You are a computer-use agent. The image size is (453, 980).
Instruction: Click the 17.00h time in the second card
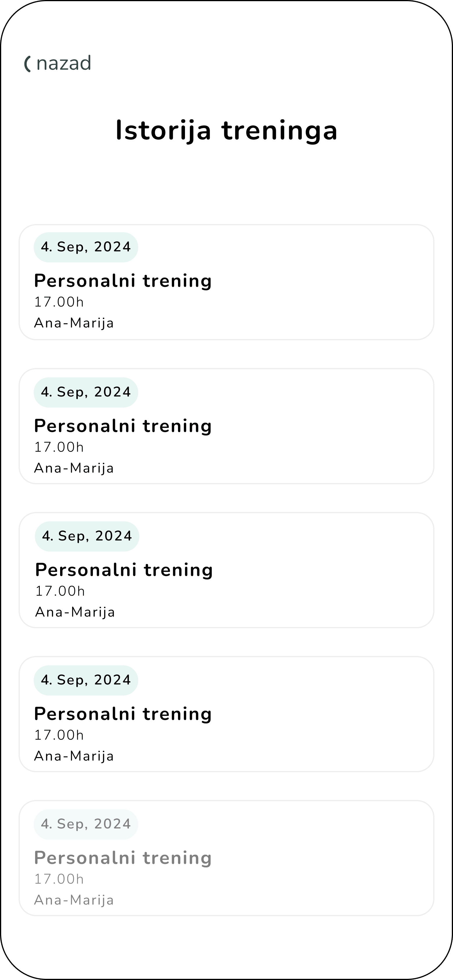coord(59,447)
